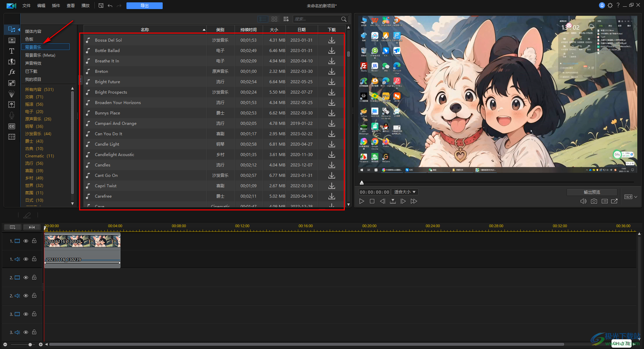The height and width of the screenshot is (349, 644).
Task: Stop the preview playback
Action: (x=372, y=201)
